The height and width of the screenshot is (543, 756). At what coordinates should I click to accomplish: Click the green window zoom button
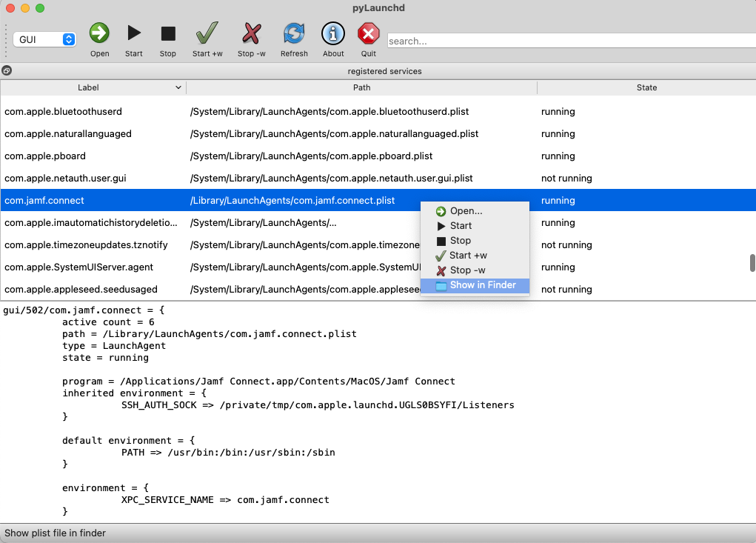[x=40, y=8]
